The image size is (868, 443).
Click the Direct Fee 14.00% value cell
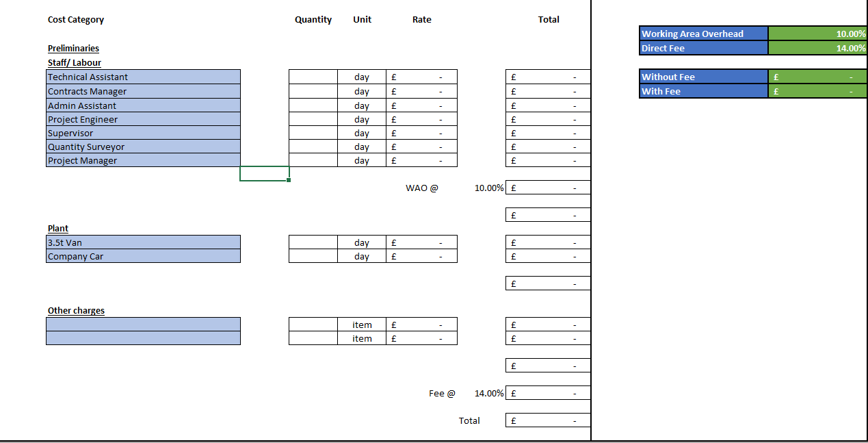817,48
